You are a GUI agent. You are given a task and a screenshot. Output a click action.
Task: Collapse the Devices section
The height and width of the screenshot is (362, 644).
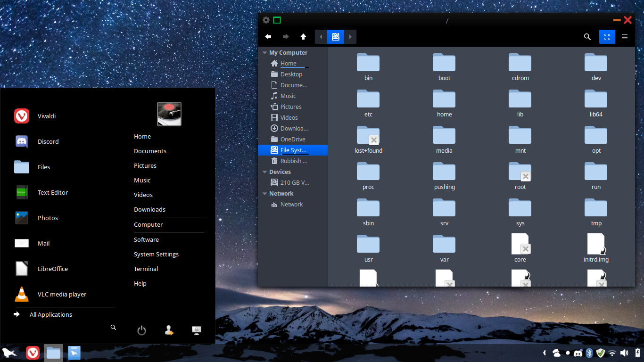point(264,172)
